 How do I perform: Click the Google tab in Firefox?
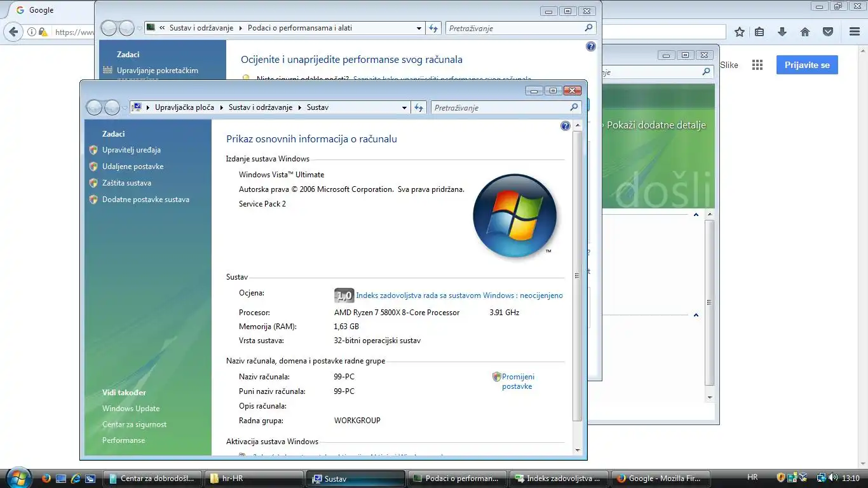click(x=48, y=10)
